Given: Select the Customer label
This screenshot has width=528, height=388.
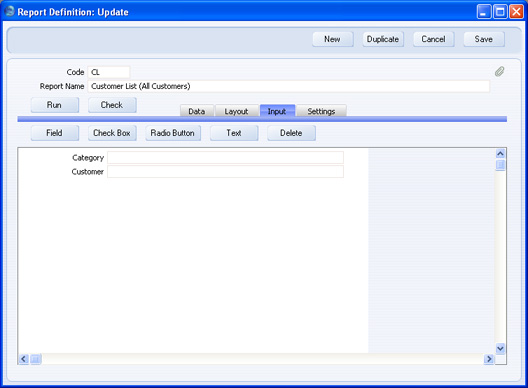Looking at the screenshot, I should pyautogui.click(x=88, y=172).
